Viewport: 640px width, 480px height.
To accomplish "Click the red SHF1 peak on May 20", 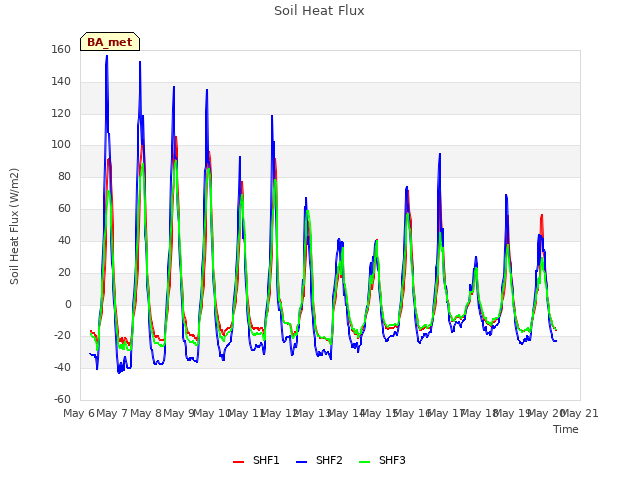I will tap(542, 215).
